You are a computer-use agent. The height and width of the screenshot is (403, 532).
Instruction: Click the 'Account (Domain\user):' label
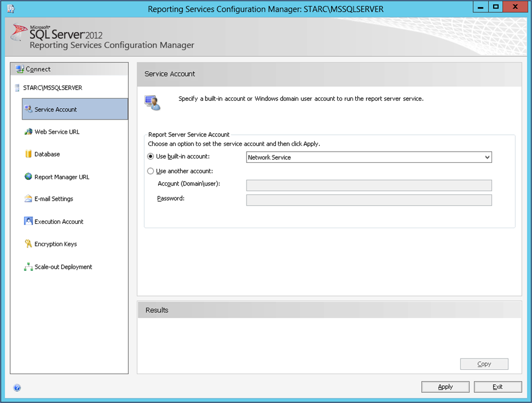[189, 184]
